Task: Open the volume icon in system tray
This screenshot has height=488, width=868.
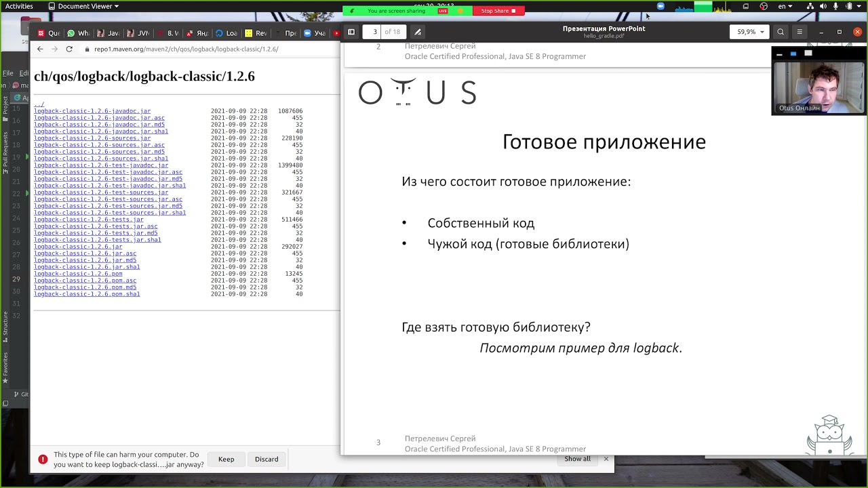Action: (823, 6)
